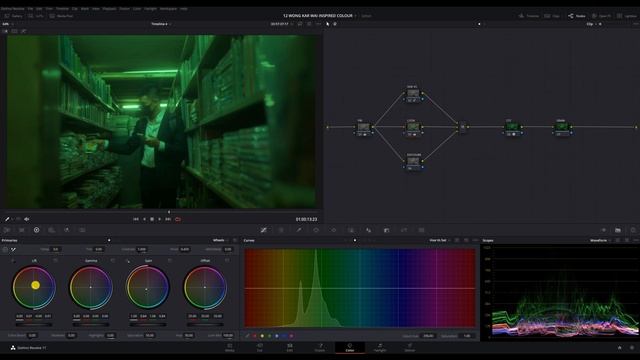This screenshot has width=640, height=360.
Task: Reset the Offset color wheel
Action: [227, 260]
